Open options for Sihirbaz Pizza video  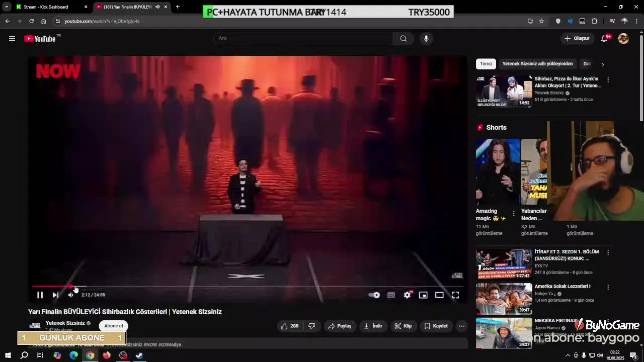(x=608, y=80)
